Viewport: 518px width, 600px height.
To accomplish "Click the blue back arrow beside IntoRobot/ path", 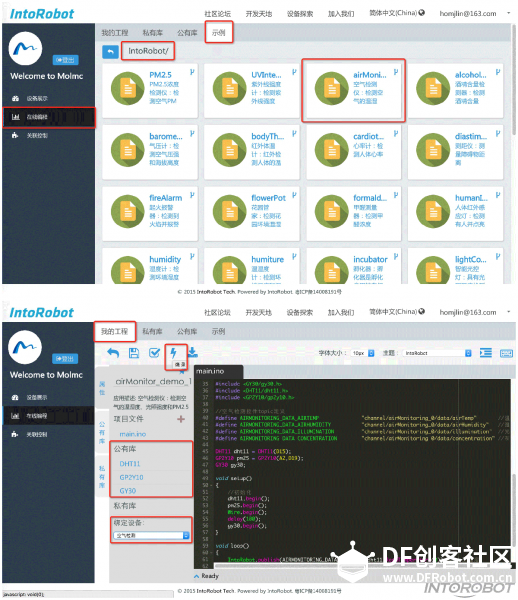I will pyautogui.click(x=110, y=52).
